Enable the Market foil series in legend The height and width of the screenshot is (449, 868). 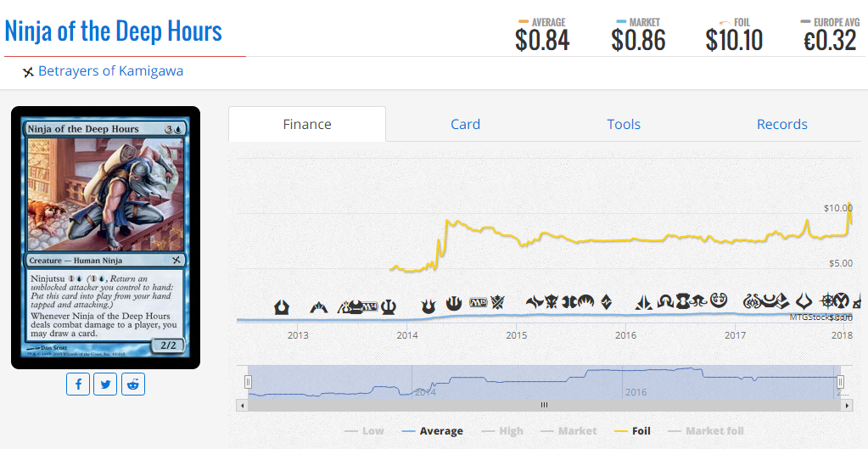[x=706, y=431]
